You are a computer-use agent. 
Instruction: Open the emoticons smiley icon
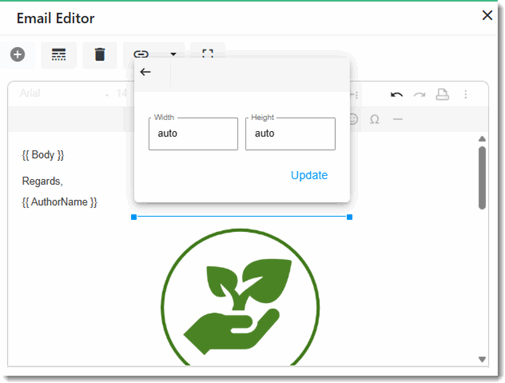tap(353, 119)
